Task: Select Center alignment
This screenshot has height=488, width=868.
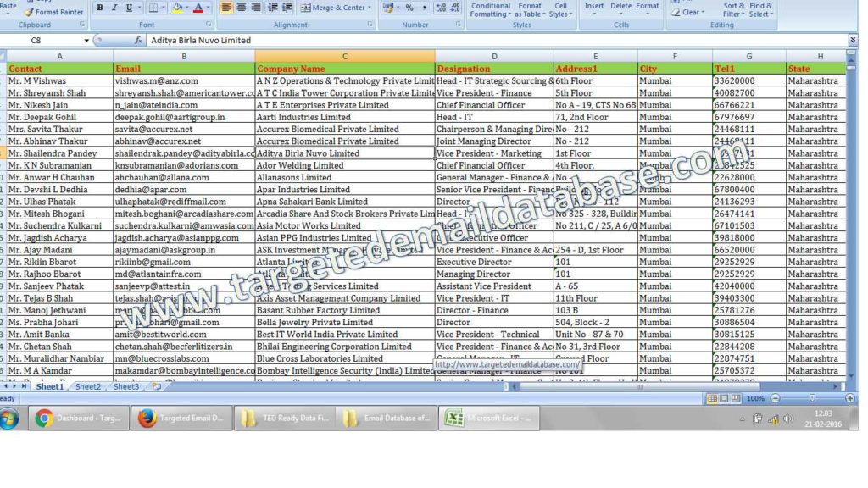Action: pyautogui.click(x=242, y=8)
